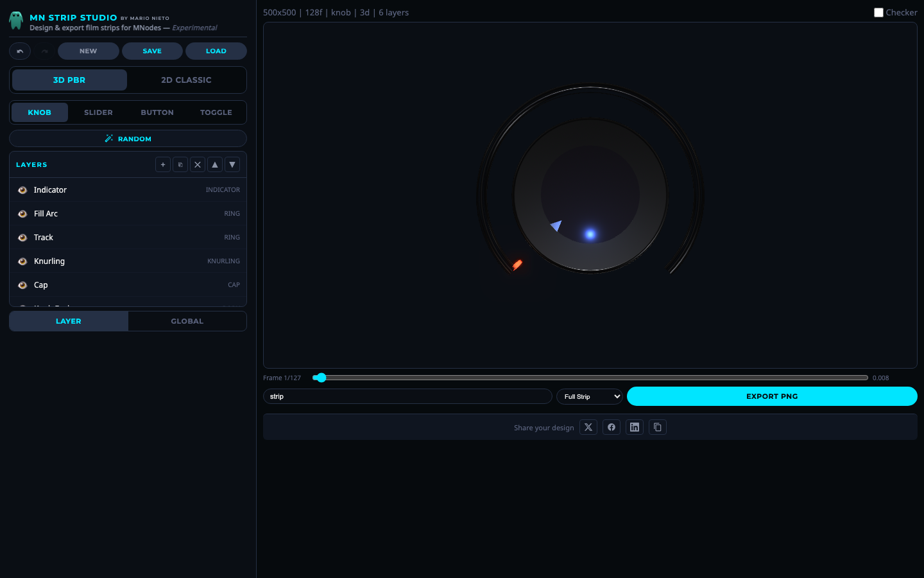924x578 pixels.
Task: Move layer up with triangle icon
Action: click(215, 165)
